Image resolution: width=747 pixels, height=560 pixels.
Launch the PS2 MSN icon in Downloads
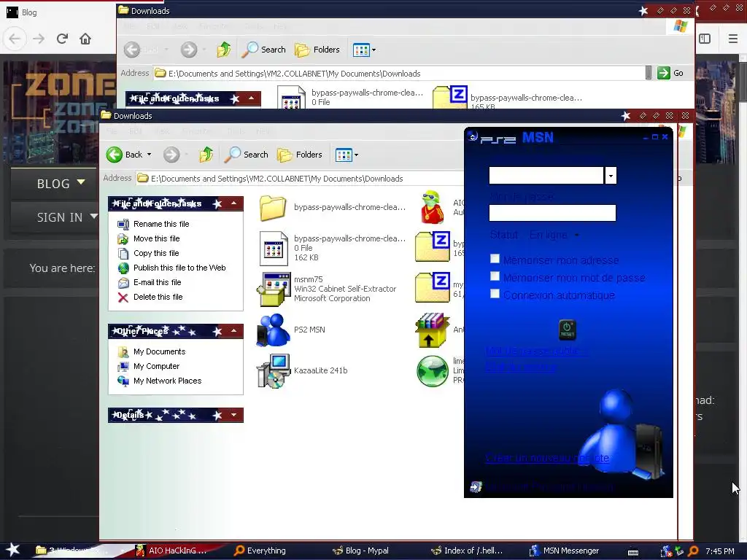pos(274,330)
